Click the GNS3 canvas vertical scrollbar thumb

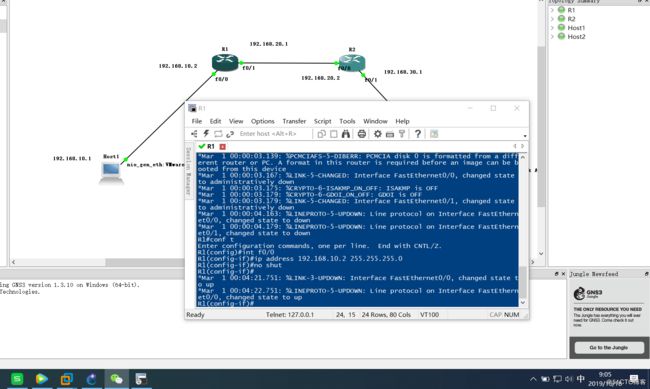(541, 126)
